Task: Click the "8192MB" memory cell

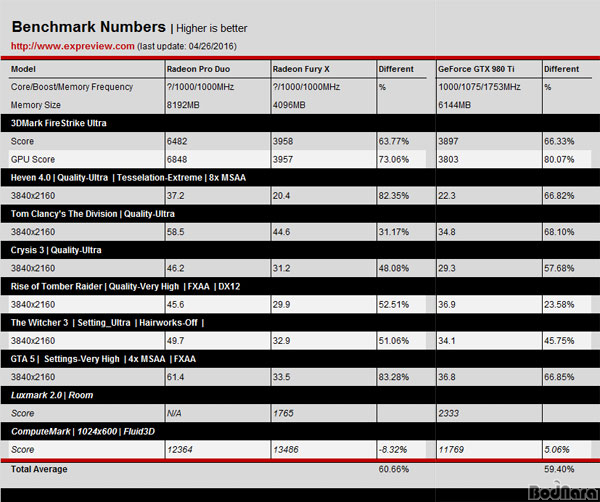Action: (183, 105)
